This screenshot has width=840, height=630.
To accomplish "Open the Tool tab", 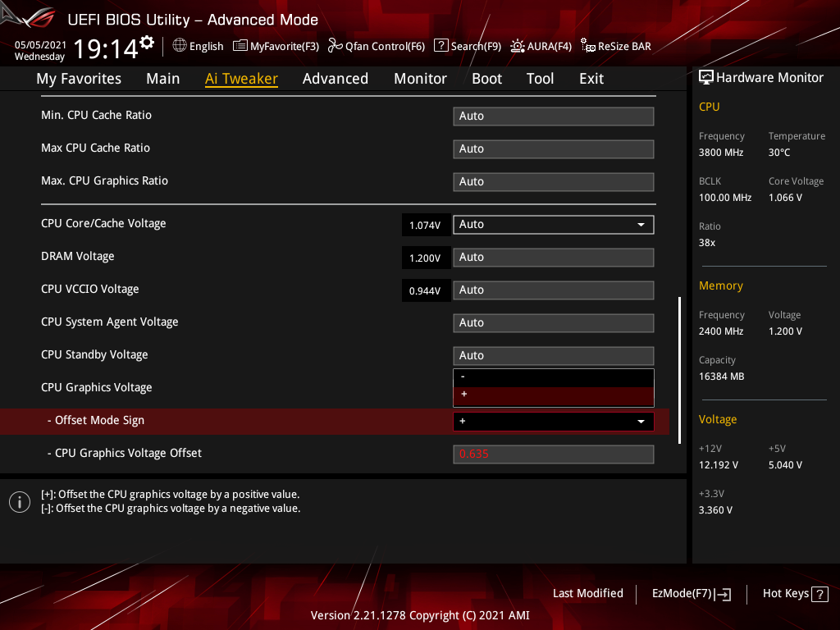I will point(540,79).
